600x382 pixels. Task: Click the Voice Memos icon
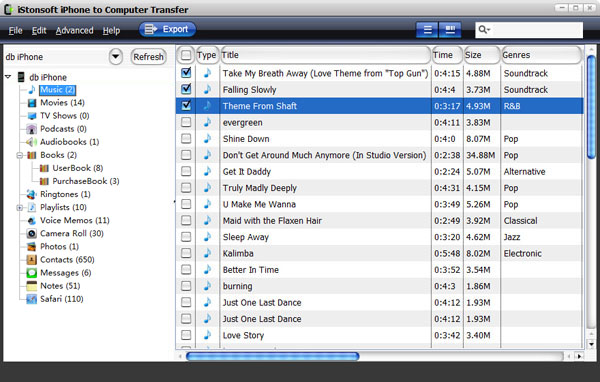(x=32, y=220)
